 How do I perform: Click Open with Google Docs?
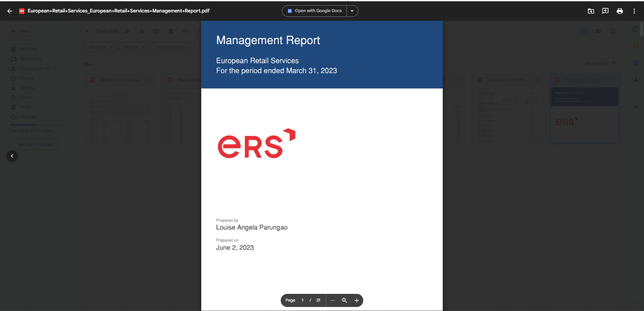click(315, 11)
